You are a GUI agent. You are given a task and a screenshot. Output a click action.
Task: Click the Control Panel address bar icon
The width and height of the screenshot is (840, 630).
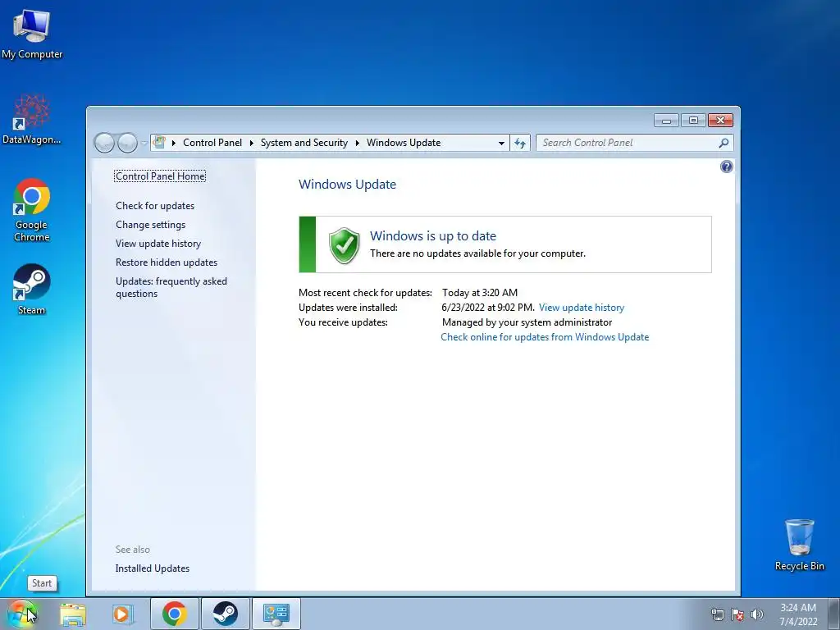coord(159,142)
